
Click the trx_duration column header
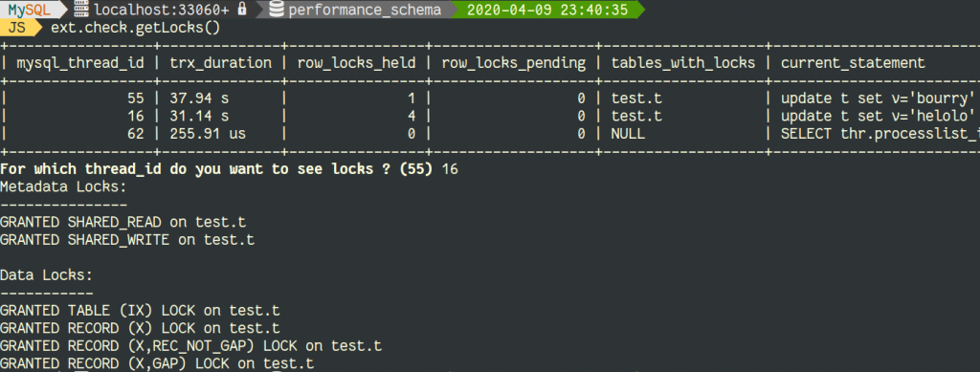(221, 63)
